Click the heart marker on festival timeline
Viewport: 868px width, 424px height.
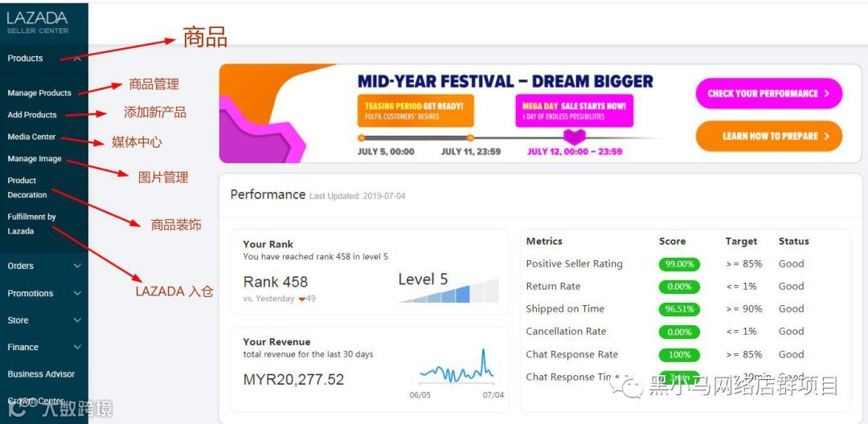coord(574,137)
